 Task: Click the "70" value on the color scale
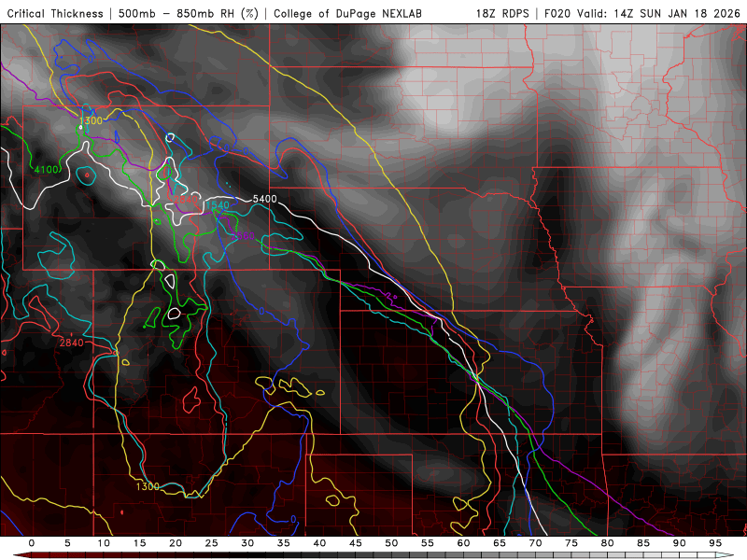[535, 543]
